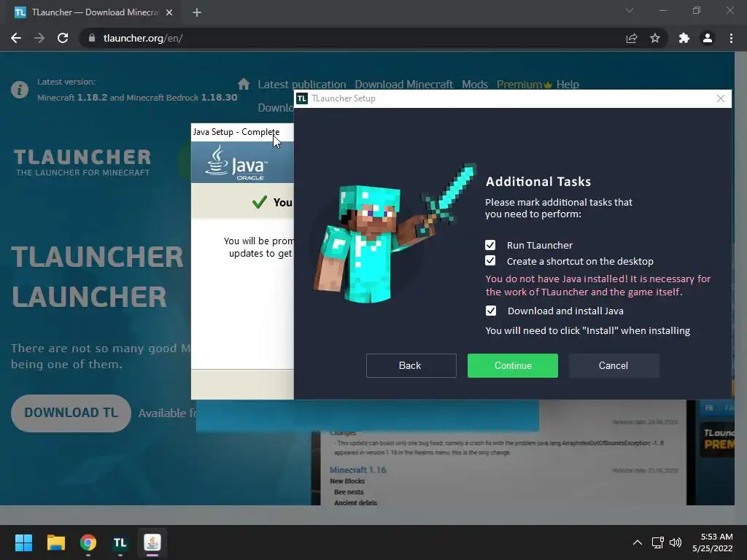The image size is (747, 560).
Task: Uncheck the Run TLauncher checkbox
Action: tap(490, 245)
